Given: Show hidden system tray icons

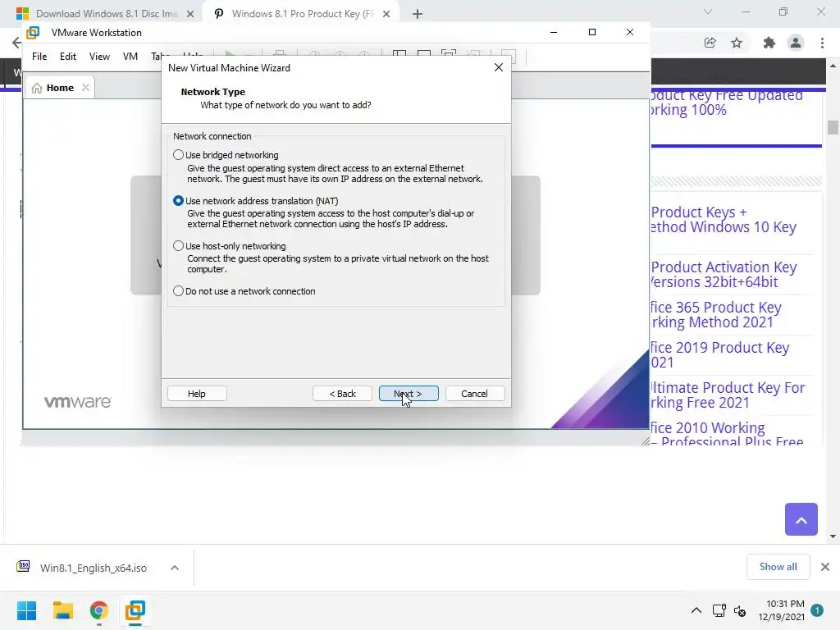Looking at the screenshot, I should coord(696,610).
